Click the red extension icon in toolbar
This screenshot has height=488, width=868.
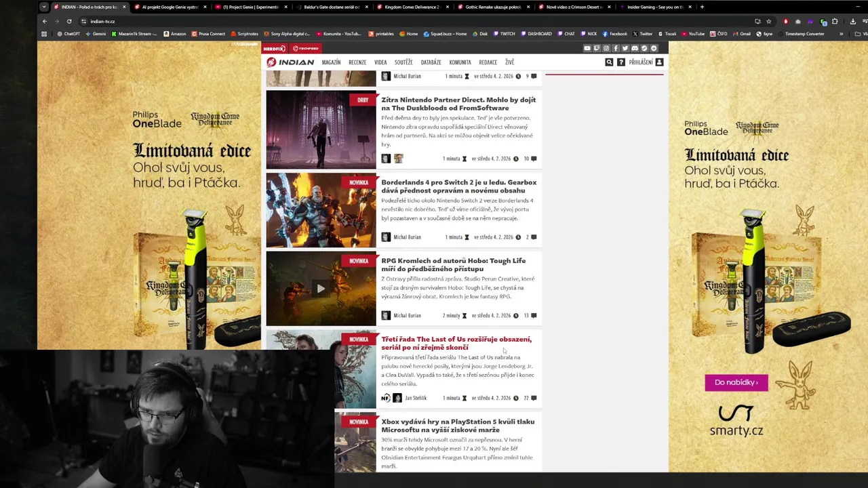coord(786,21)
